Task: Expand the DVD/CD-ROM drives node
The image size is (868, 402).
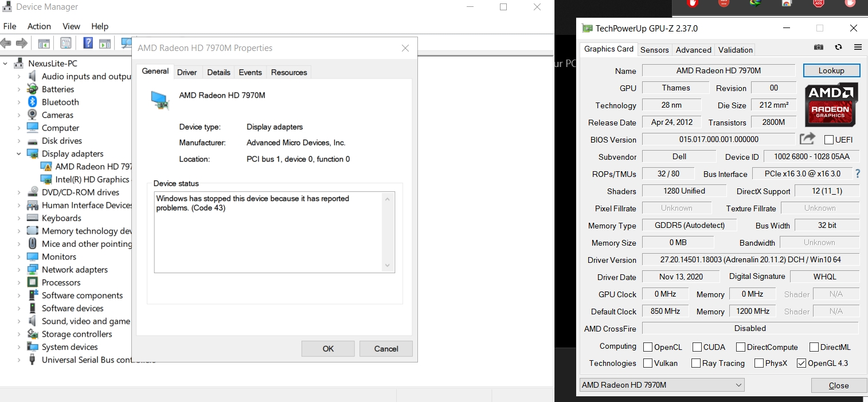Action: coord(19,192)
